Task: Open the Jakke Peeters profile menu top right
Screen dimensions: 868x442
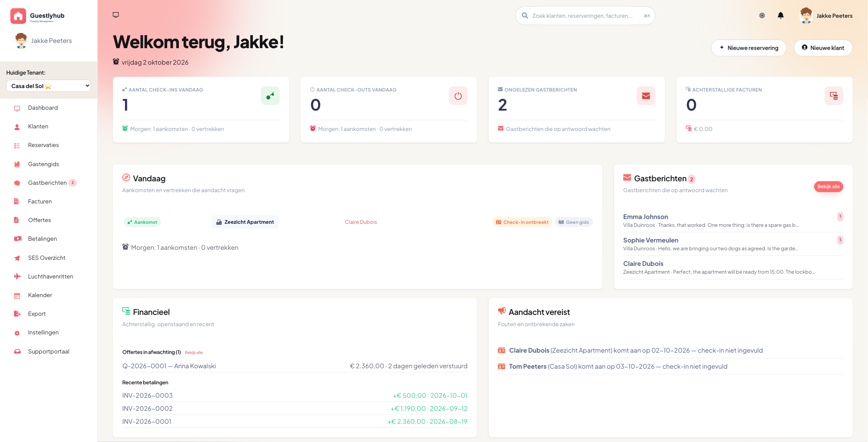Action: [826, 16]
